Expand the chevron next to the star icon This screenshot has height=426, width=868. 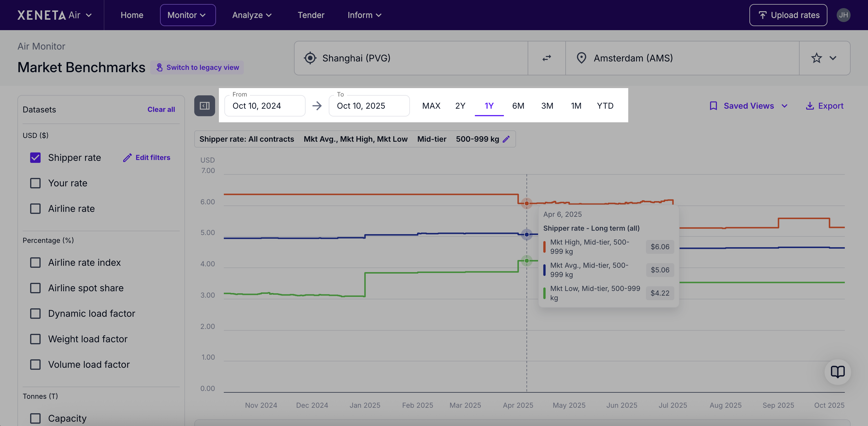(833, 58)
